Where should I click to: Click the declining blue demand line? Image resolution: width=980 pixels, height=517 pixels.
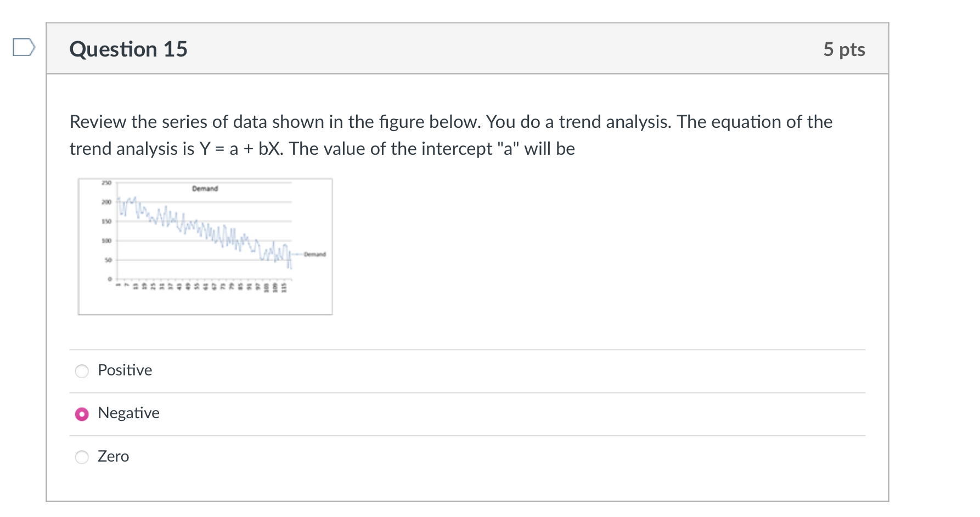click(209, 231)
